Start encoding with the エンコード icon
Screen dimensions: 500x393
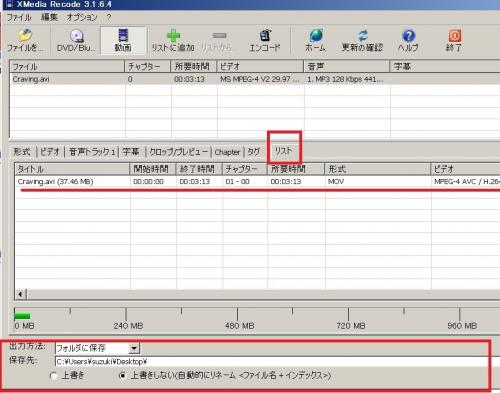point(265,40)
